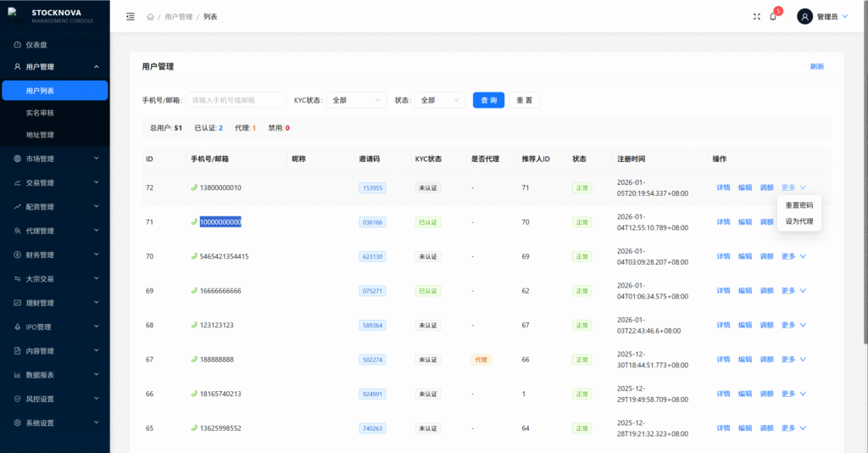Open 实名审核 submenu item
This screenshot has height=453, width=868.
click(x=40, y=113)
